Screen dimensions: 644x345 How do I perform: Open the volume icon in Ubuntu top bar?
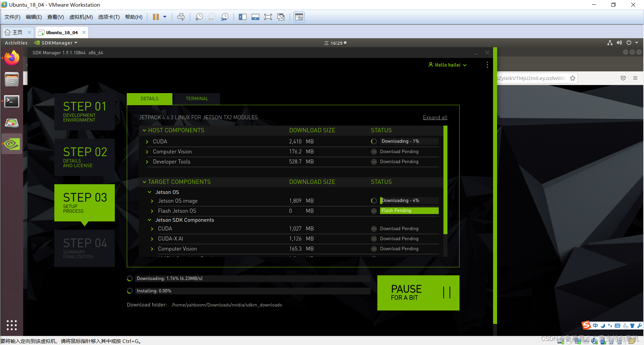(x=619, y=43)
